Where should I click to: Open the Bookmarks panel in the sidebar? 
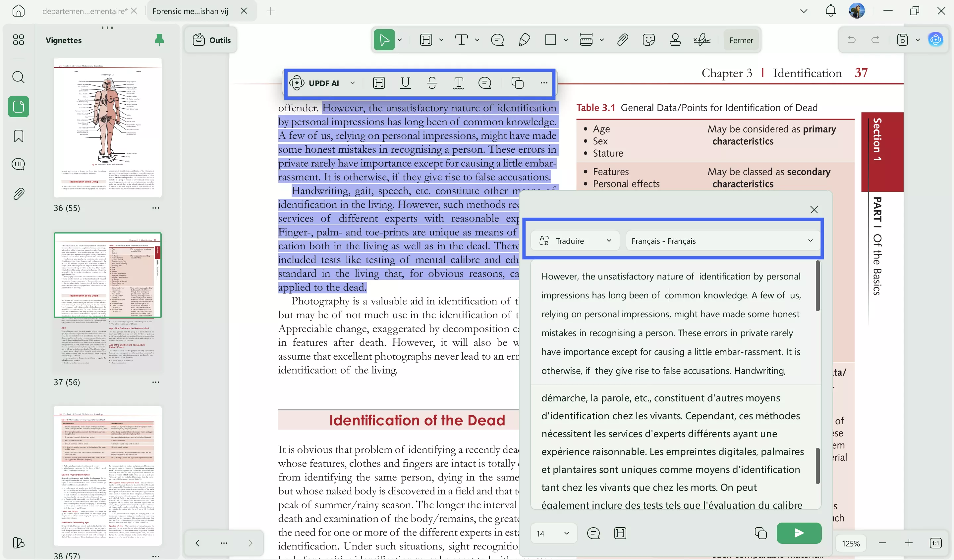click(x=18, y=135)
